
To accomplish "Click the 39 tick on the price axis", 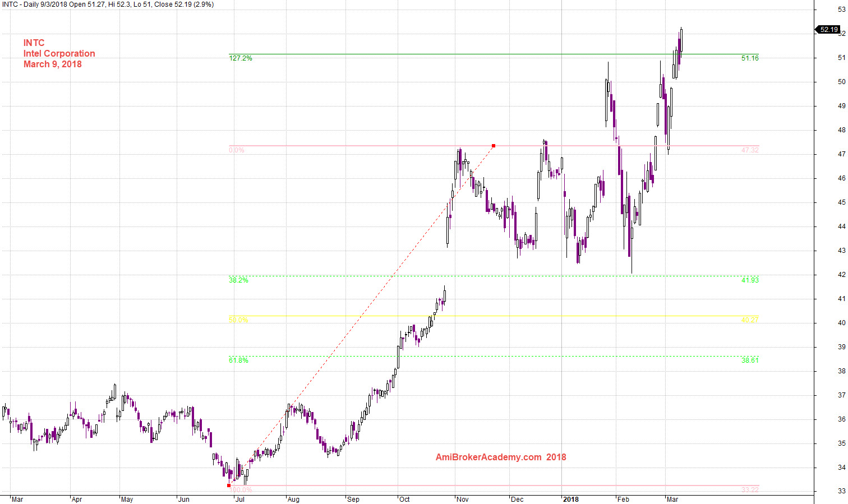I will tap(841, 347).
